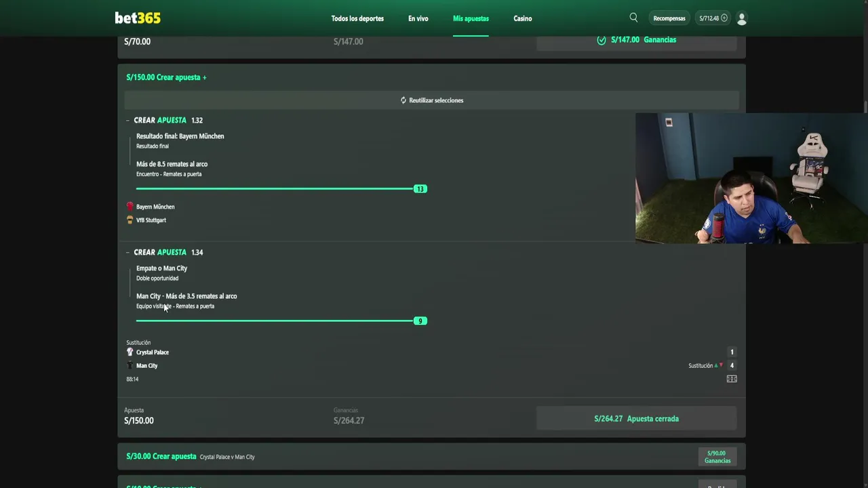Click the Man City shirt icon
The width and height of the screenshot is (868, 488).
(130, 366)
